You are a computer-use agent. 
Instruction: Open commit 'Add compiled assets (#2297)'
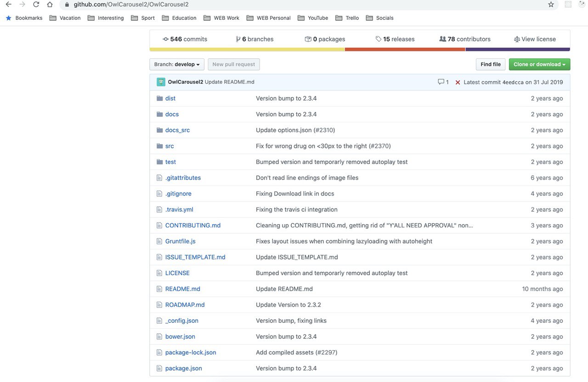point(297,353)
